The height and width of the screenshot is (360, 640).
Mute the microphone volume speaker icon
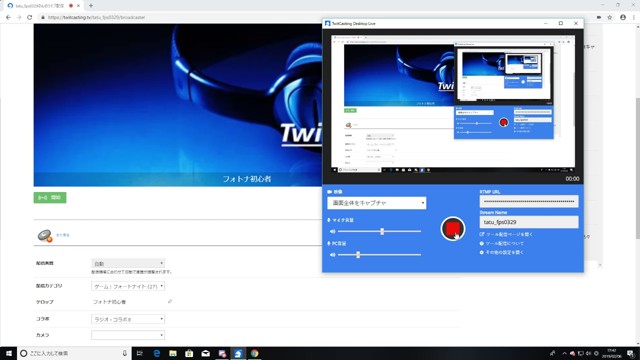(333, 231)
